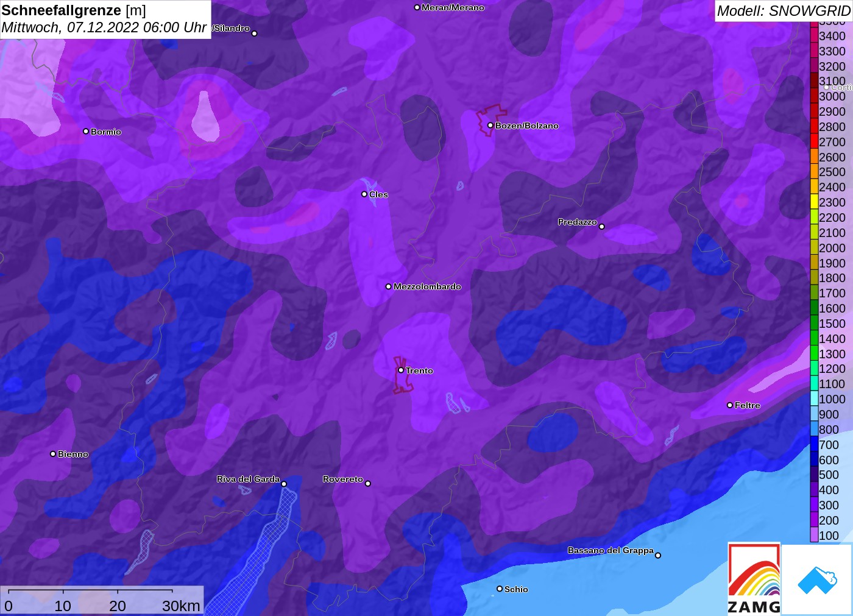Click the legend value '1200'
853x616 pixels.
point(832,369)
